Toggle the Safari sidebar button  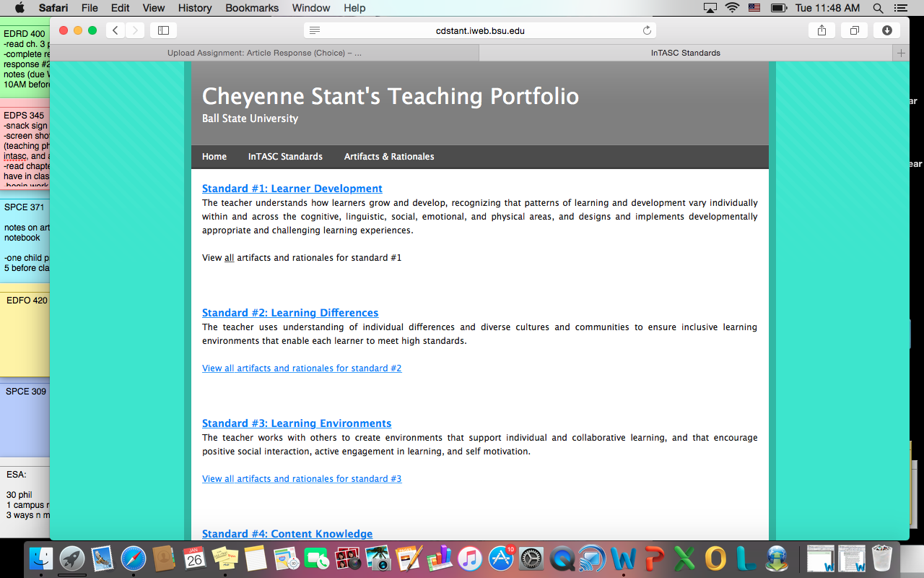(163, 30)
